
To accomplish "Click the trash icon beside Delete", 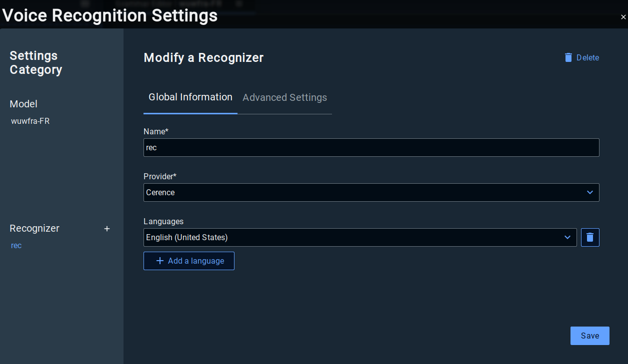I will (568, 57).
